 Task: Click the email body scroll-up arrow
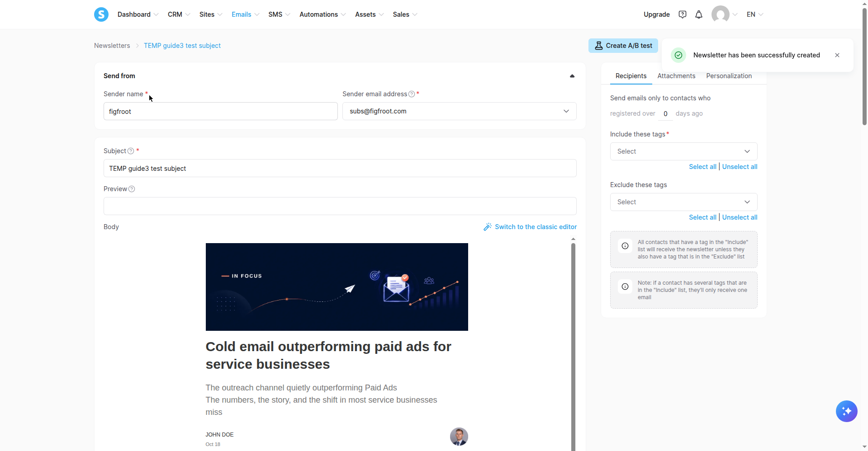point(573,239)
